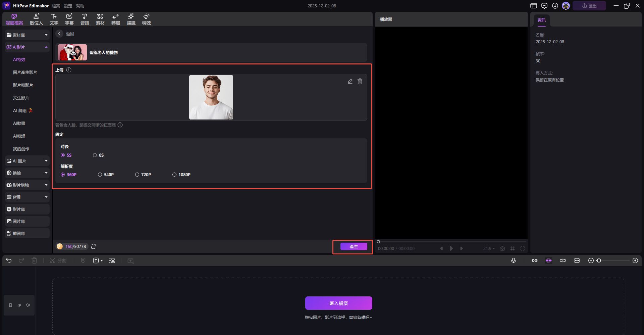
Task: Refresh the credits counter
Action: (x=94, y=246)
